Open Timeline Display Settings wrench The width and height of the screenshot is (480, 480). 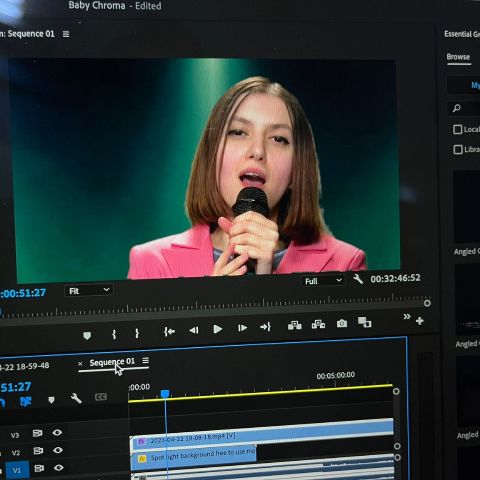[76, 398]
